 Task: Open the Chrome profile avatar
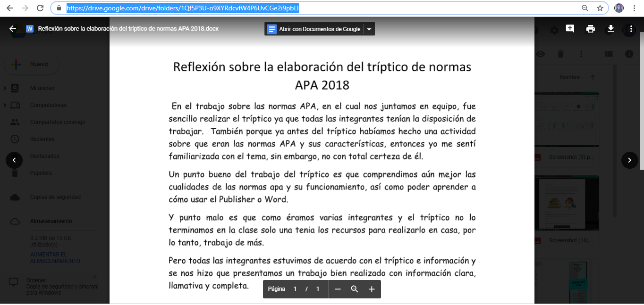[x=619, y=8]
